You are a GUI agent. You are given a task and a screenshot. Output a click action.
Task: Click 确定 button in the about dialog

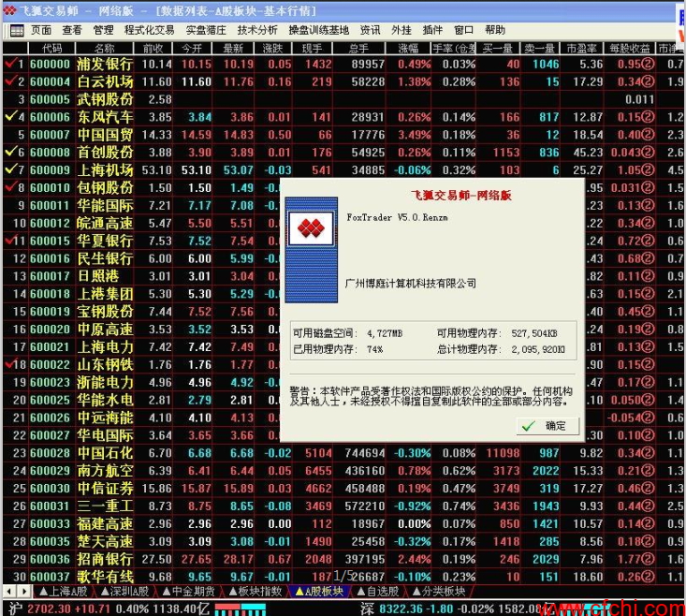pos(547,426)
